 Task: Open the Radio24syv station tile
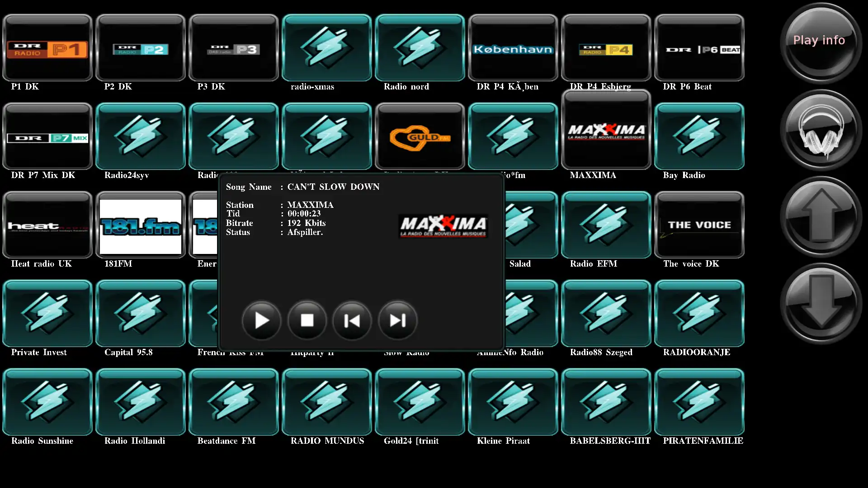(141, 136)
